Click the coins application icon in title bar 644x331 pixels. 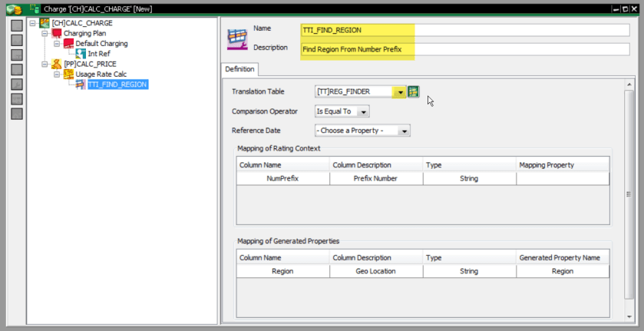pyautogui.click(x=12, y=8)
